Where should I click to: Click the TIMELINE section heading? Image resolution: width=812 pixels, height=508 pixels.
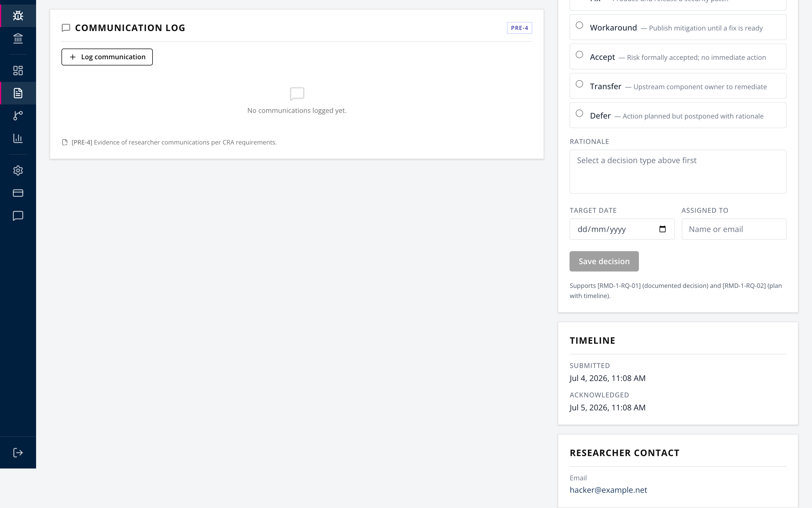(592, 341)
